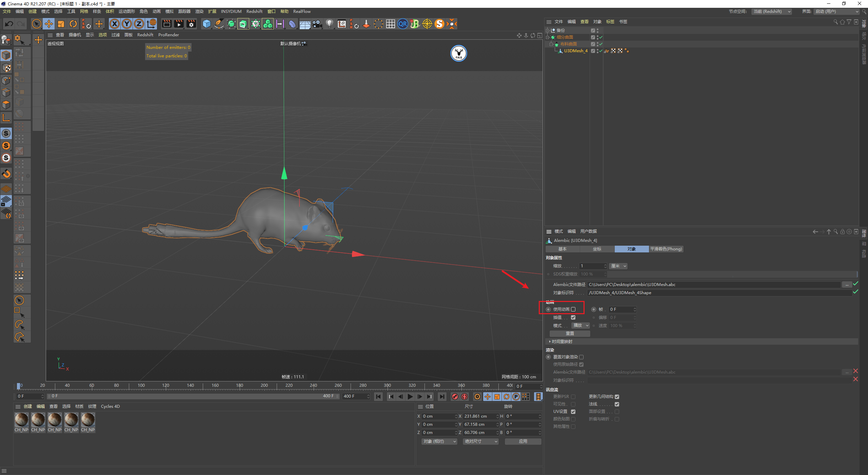Image resolution: width=868 pixels, height=475 pixels.
Task: Click the Undo arrow icon
Action: [x=9, y=24]
